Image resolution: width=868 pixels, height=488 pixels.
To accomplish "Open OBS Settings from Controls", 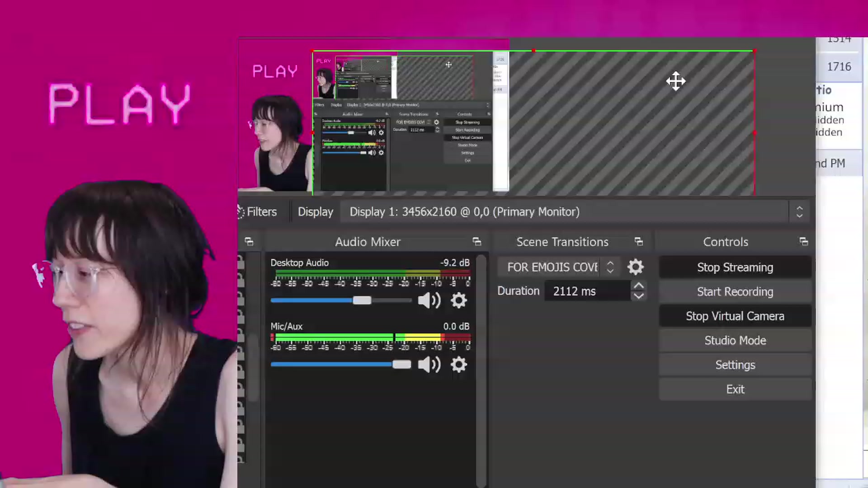I will [735, 365].
